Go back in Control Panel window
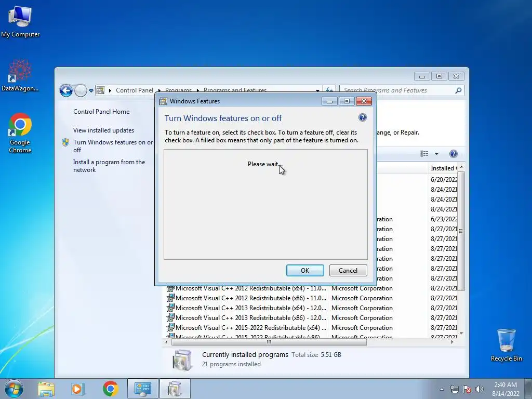The image size is (532, 399). coord(66,90)
